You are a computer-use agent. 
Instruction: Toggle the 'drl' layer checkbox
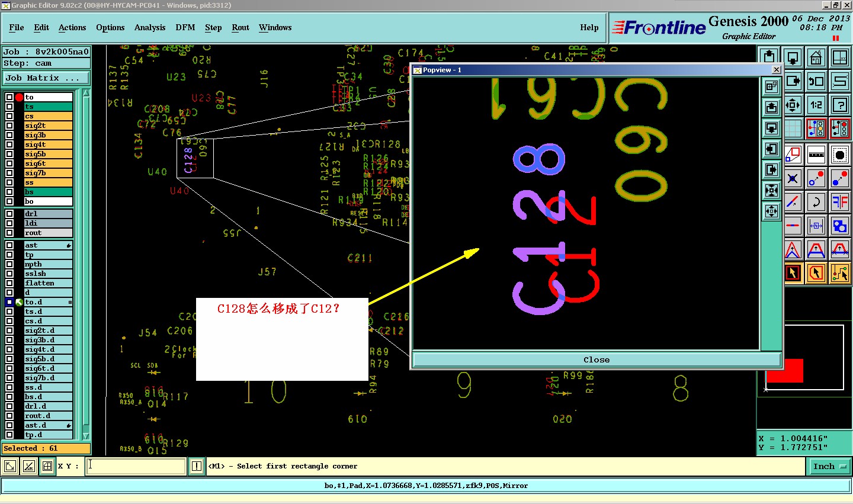point(9,214)
